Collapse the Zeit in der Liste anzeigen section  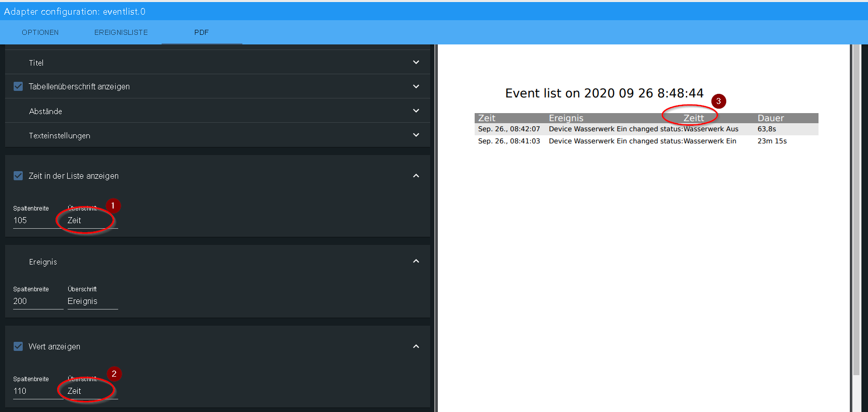pos(416,176)
